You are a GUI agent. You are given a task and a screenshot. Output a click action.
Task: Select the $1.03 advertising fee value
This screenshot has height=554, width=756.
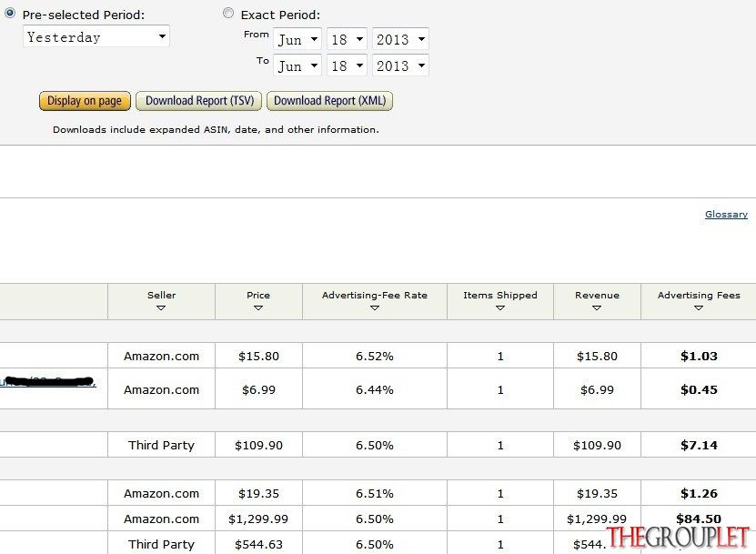click(699, 356)
